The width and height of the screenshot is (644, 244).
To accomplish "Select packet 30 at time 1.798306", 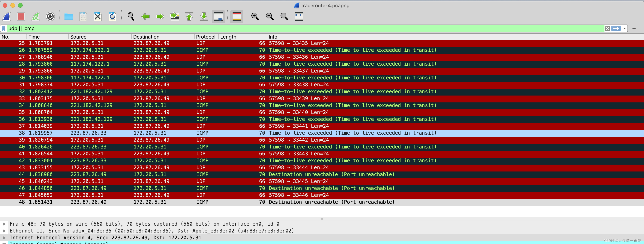I will [322, 78].
